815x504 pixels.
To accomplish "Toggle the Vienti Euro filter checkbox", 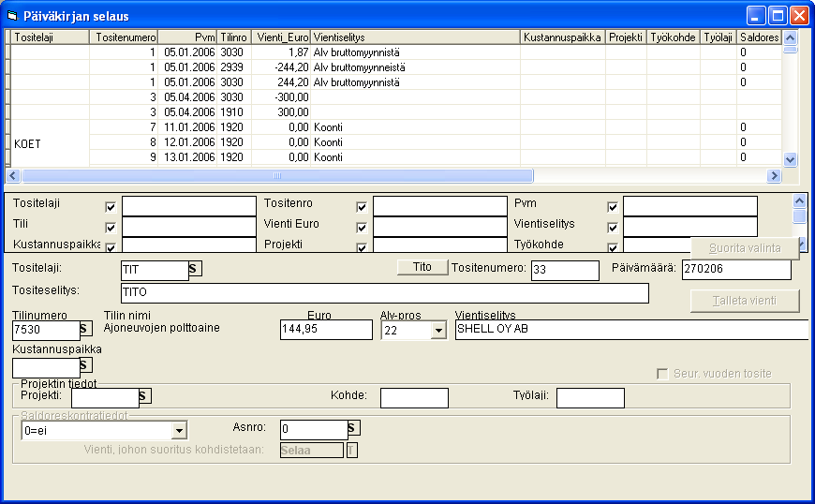I will [x=362, y=228].
